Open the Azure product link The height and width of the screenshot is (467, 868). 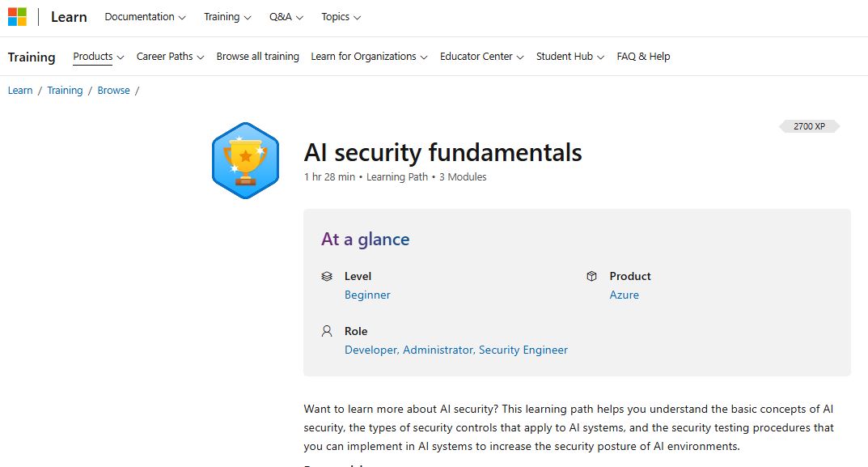click(x=624, y=295)
